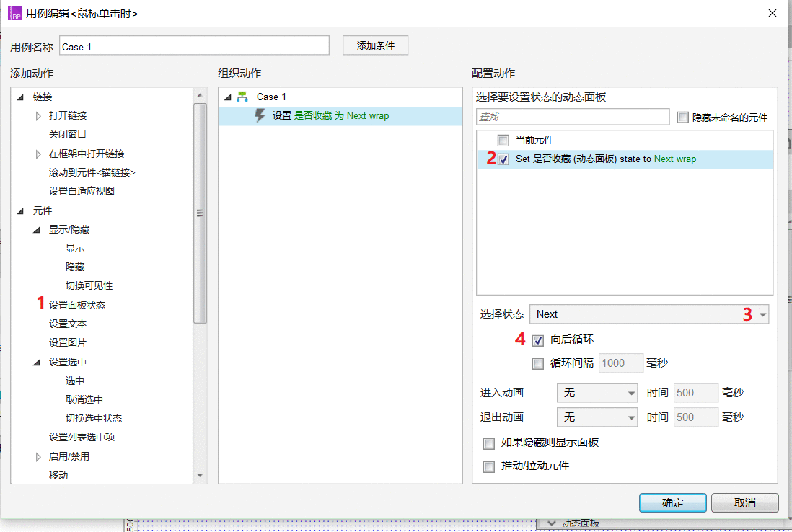Open the 进入动画 dropdown
Screen dimensions: 792x532
pos(597,393)
